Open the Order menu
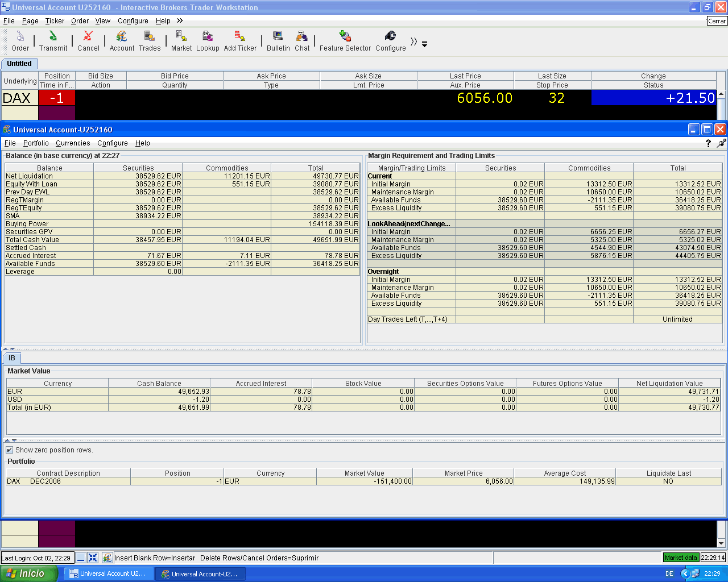This screenshot has width=728, height=582. pos(80,21)
